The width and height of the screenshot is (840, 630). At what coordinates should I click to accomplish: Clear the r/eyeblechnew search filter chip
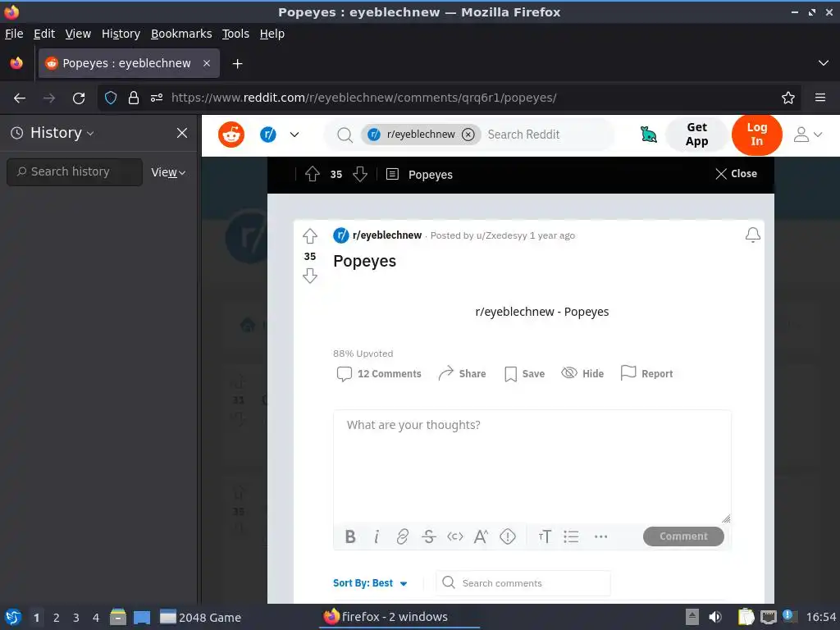(x=468, y=135)
